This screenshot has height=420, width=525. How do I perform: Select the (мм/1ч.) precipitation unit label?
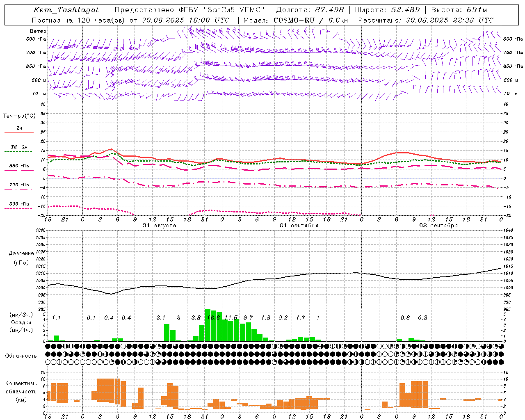[21, 330]
